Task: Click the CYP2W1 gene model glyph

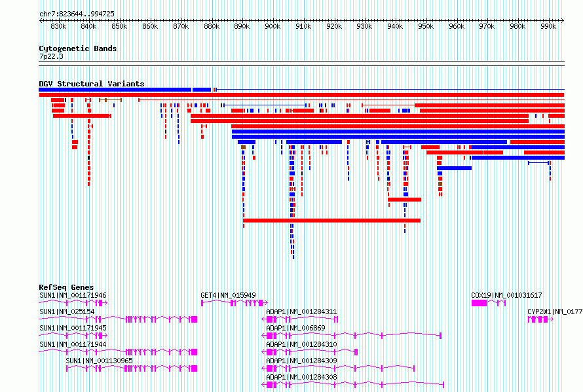Action: (x=540, y=319)
